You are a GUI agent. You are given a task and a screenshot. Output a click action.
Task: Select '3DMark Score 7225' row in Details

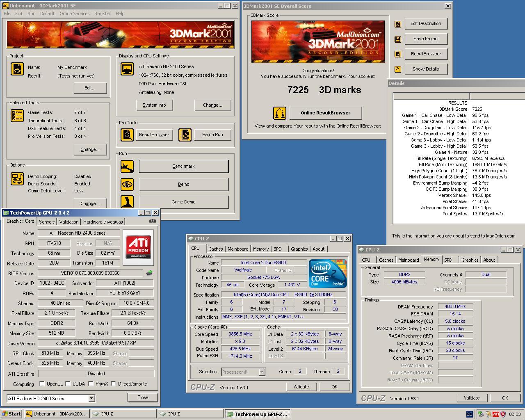459,109
